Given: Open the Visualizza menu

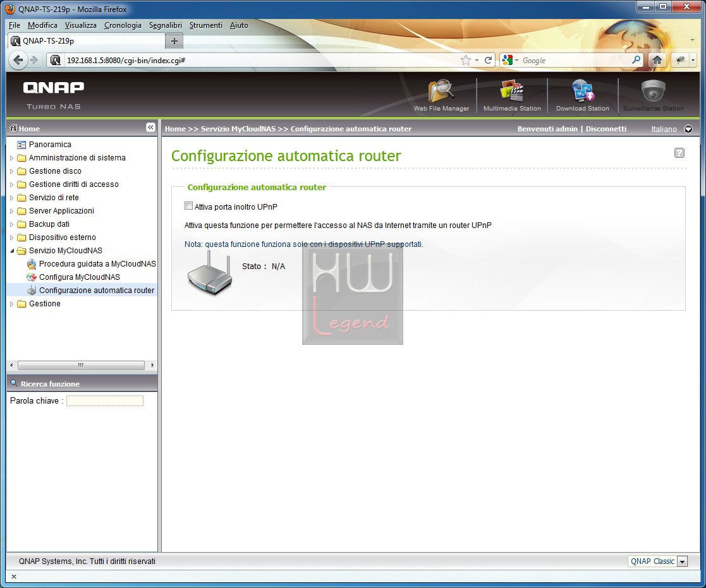Looking at the screenshot, I should pos(81,25).
